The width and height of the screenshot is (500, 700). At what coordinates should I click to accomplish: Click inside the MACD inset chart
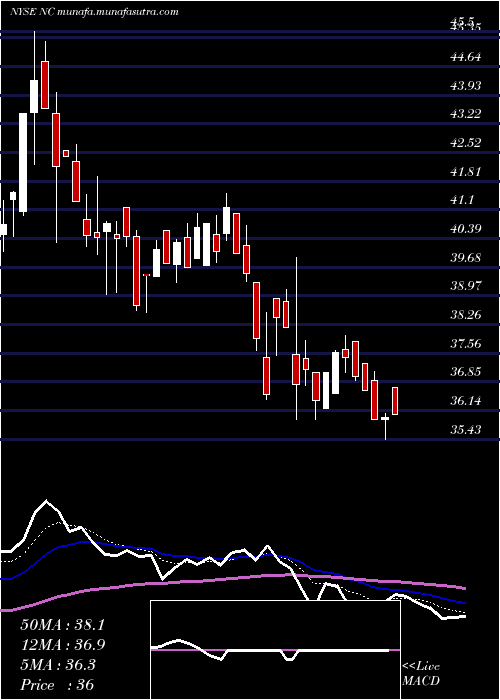(x=275, y=650)
